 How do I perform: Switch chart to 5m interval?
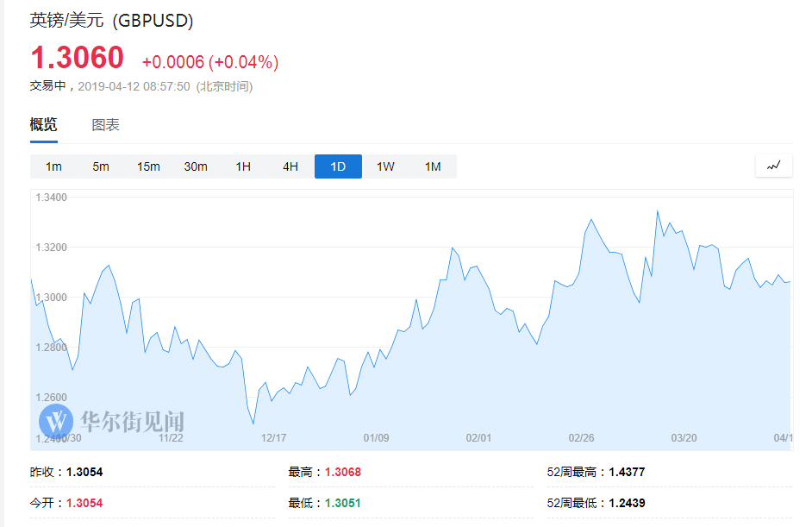coord(101,166)
